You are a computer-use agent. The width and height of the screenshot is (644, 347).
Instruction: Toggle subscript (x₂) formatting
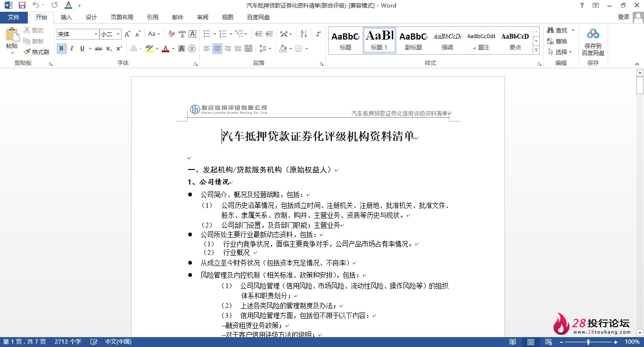[109, 48]
